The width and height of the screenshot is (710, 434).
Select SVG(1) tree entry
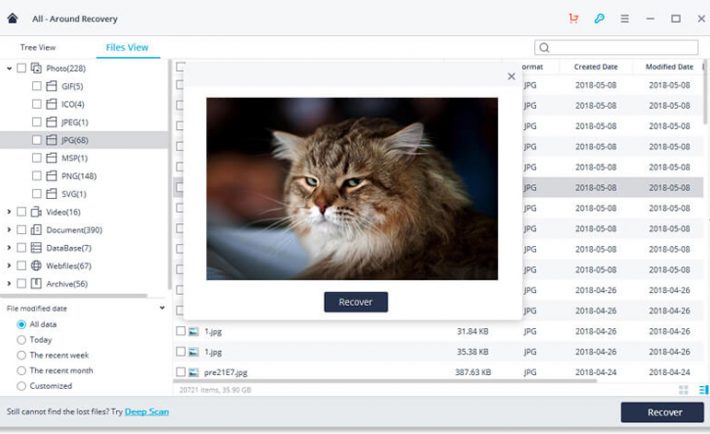pyautogui.click(x=74, y=194)
